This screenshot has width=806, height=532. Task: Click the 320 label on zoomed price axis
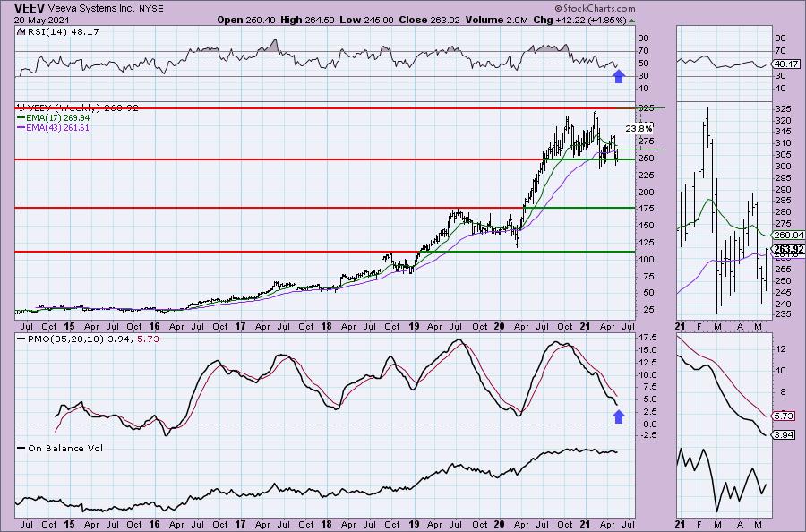tap(783, 120)
